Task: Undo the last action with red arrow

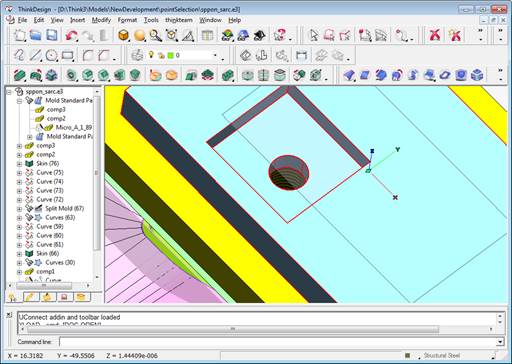Action: tap(71, 35)
